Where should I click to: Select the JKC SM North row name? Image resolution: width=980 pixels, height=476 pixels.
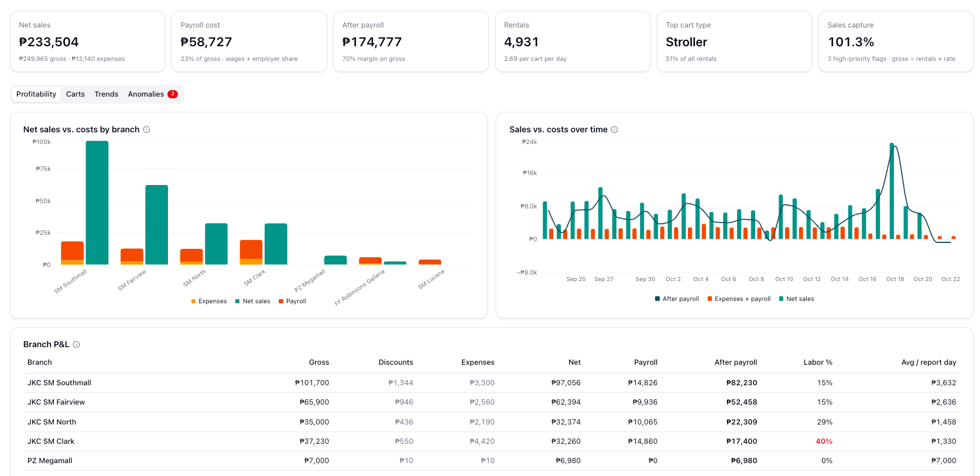click(52, 422)
